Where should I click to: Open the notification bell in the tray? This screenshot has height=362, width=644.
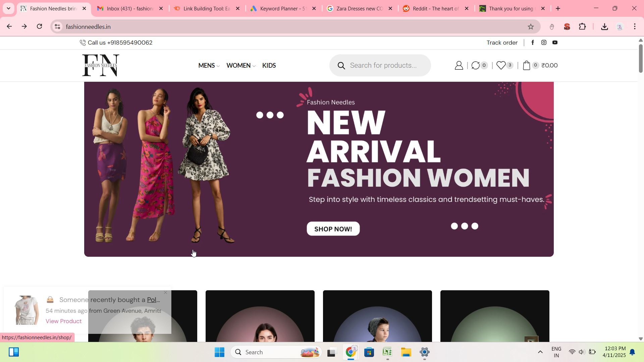click(x=632, y=352)
